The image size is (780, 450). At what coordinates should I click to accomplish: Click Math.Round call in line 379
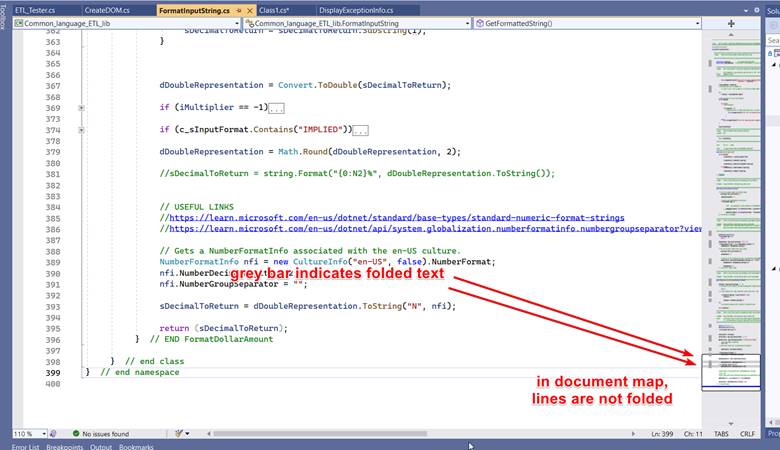point(302,152)
